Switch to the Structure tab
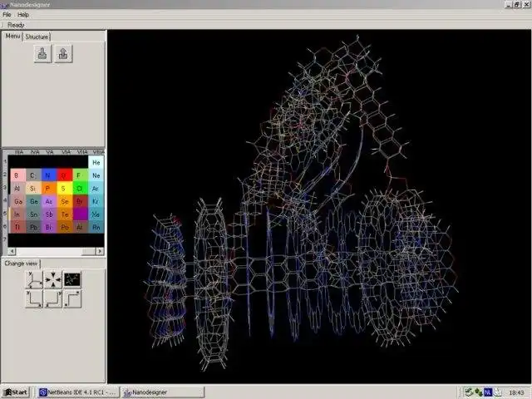This screenshot has width=532, height=399. 37,37
